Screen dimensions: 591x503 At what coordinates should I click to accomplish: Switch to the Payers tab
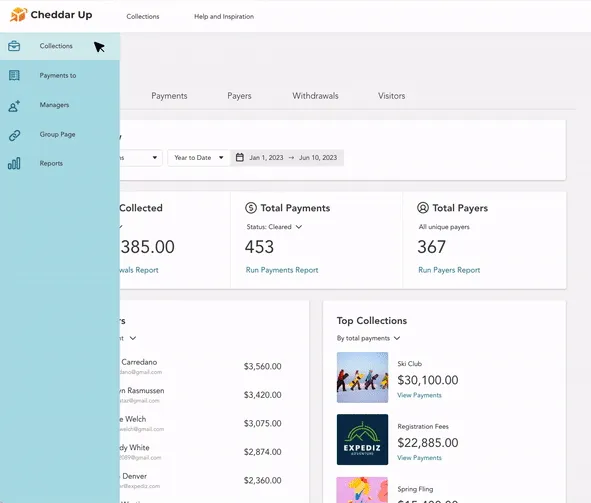239,96
